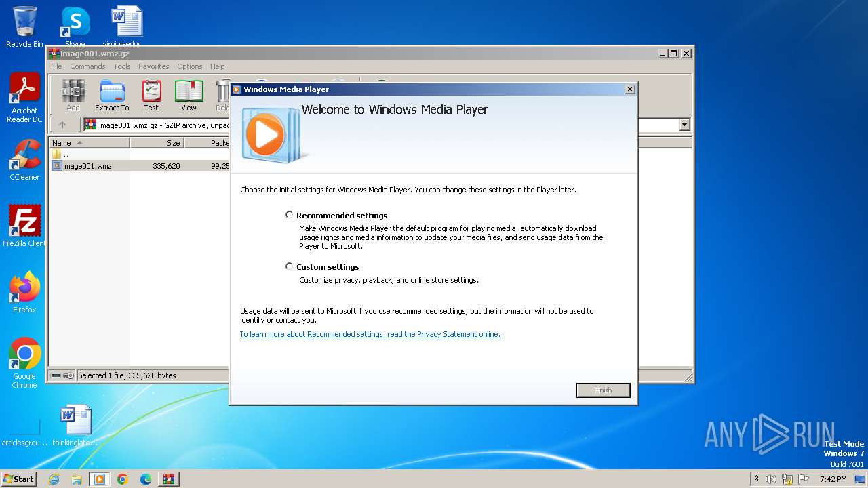
Task: Select the Custom settings radio button
Action: click(290, 266)
